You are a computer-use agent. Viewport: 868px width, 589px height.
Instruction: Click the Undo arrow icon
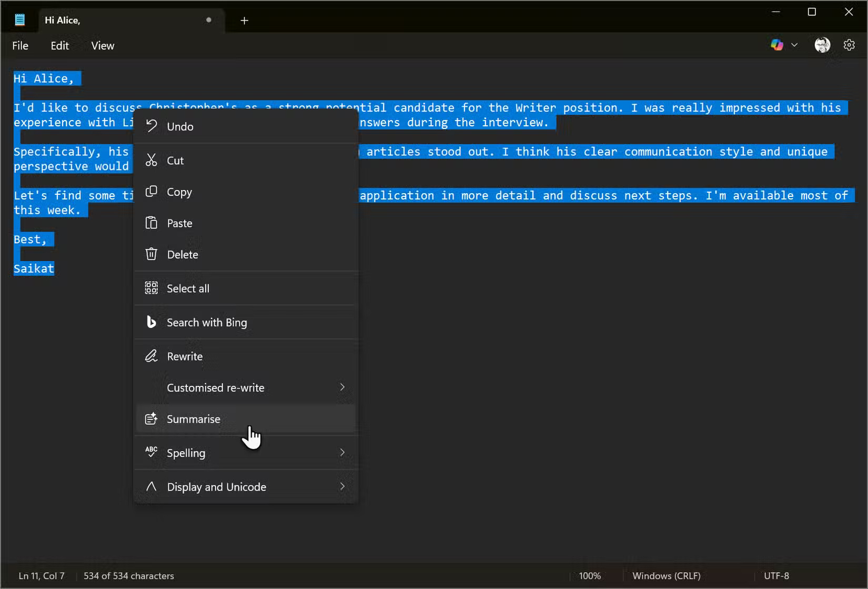pos(152,126)
